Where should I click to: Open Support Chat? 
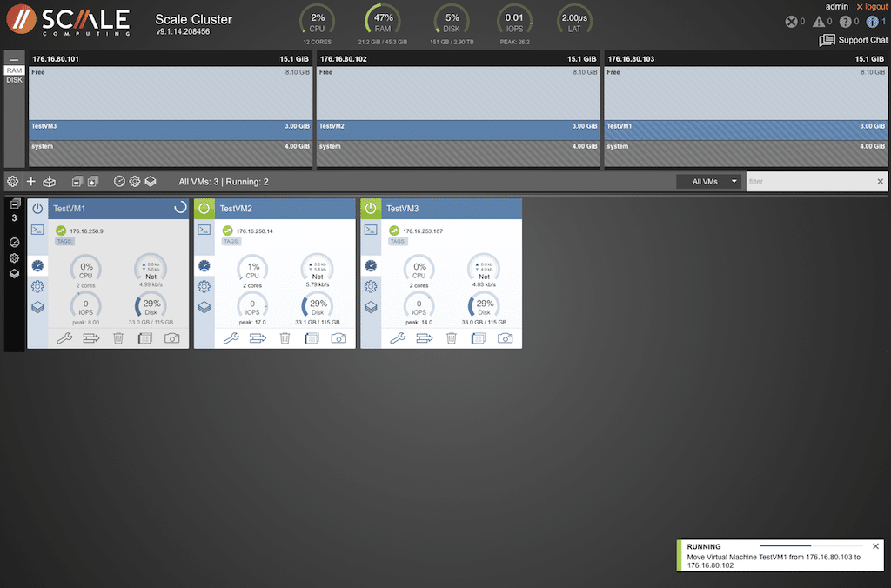point(853,40)
